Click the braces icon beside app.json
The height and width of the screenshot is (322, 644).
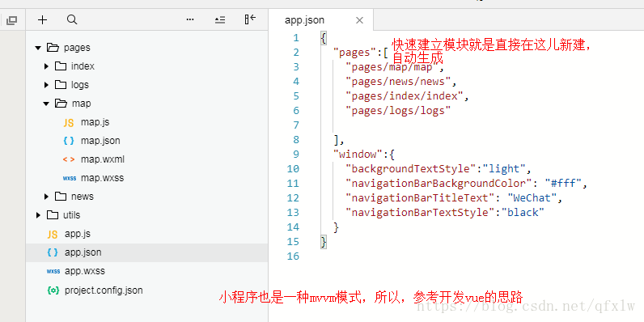[53, 252]
